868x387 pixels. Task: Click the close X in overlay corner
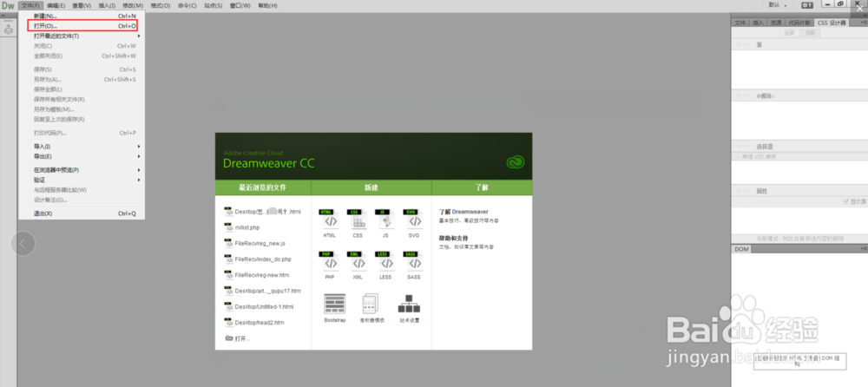pos(860,8)
